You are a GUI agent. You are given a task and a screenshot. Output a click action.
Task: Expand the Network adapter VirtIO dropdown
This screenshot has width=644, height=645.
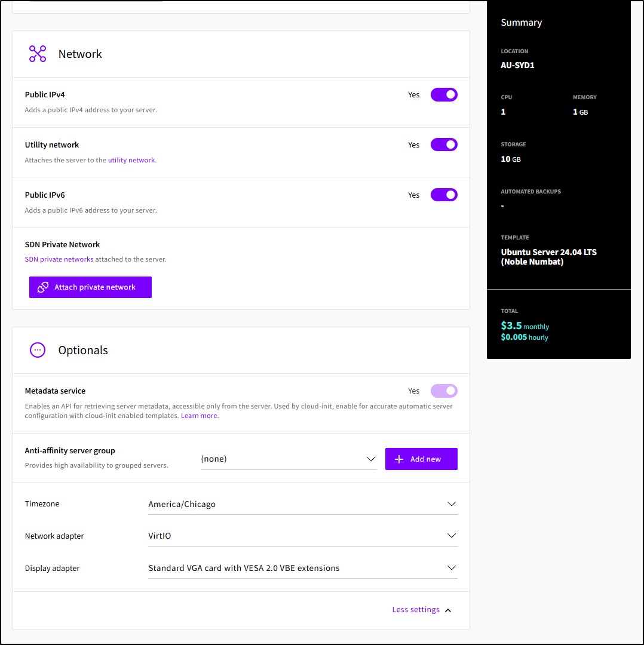(x=302, y=536)
